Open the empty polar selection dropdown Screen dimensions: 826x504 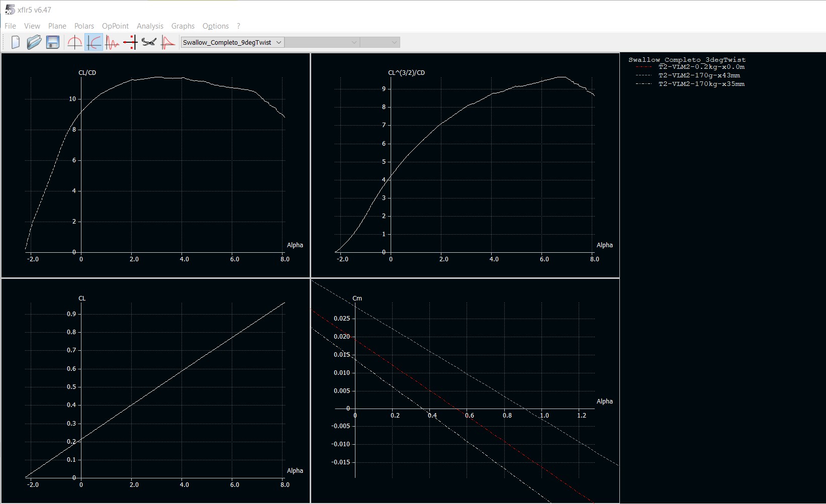pos(322,43)
